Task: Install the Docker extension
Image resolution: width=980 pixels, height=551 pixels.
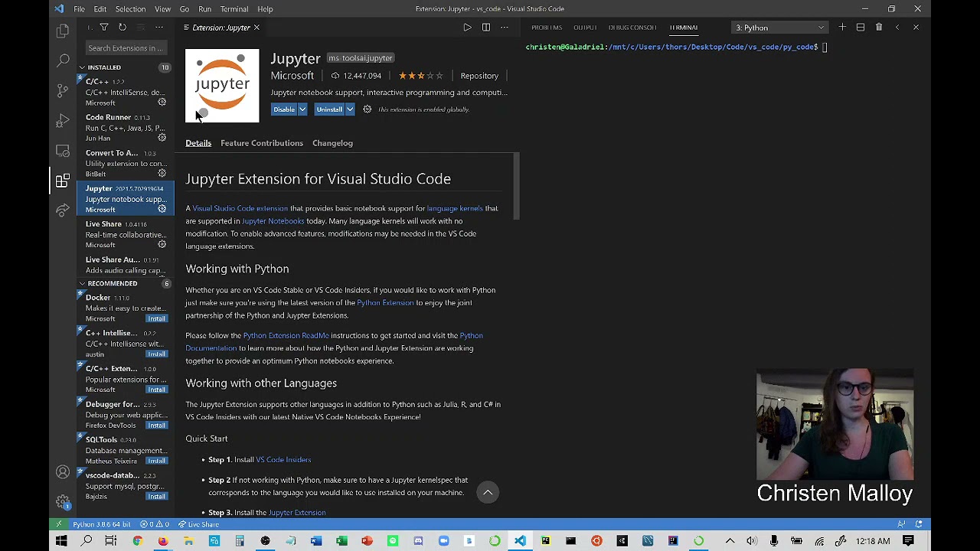Action: tap(156, 318)
